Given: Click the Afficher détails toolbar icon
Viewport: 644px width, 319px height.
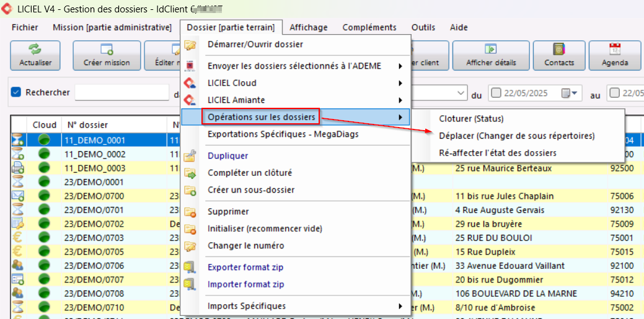Looking at the screenshot, I should [x=491, y=50].
